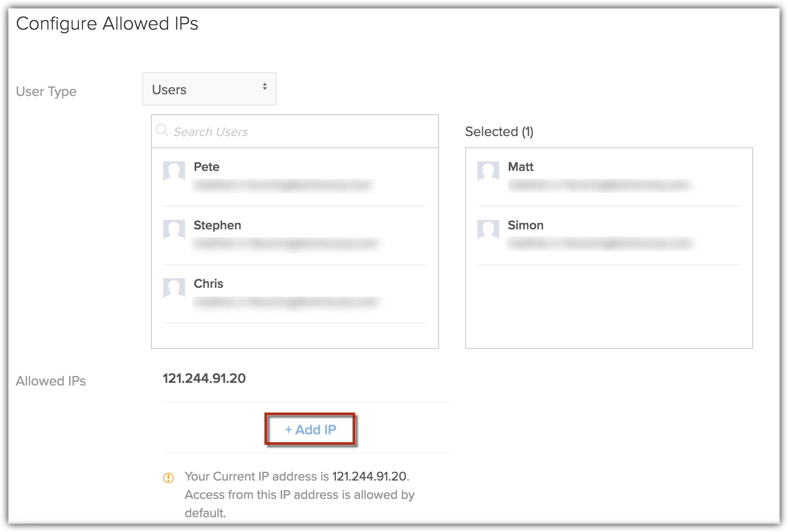Click Chris's profile avatar
788x532 pixels.
tap(174, 288)
